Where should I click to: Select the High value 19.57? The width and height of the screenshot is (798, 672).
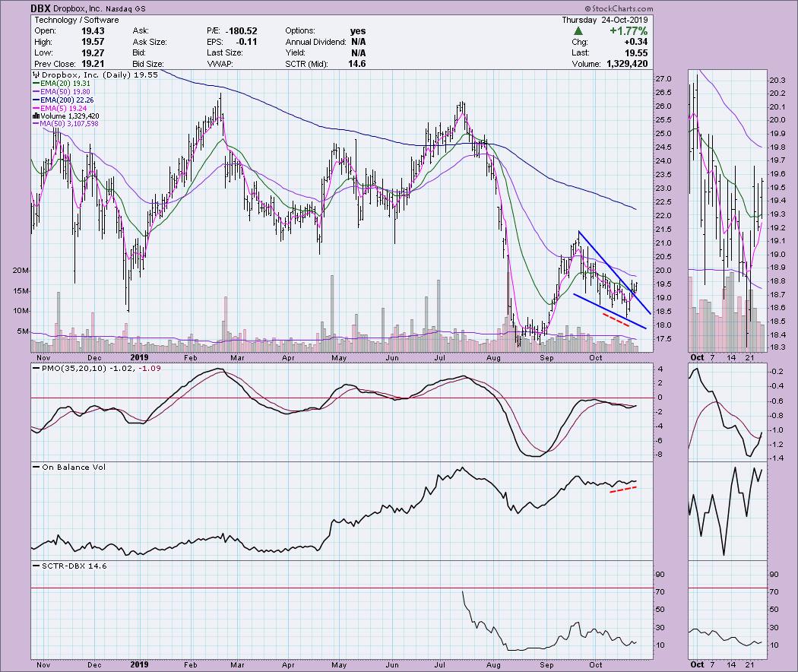point(93,42)
